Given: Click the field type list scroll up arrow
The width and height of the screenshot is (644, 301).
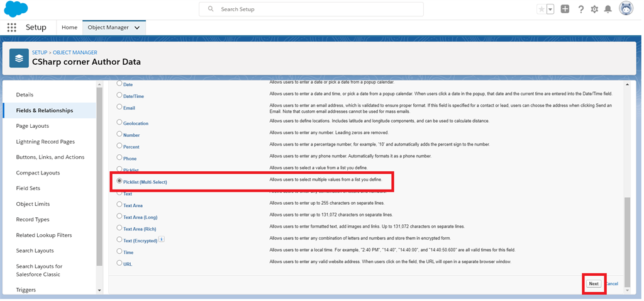Looking at the screenshot, I should 627,84.
